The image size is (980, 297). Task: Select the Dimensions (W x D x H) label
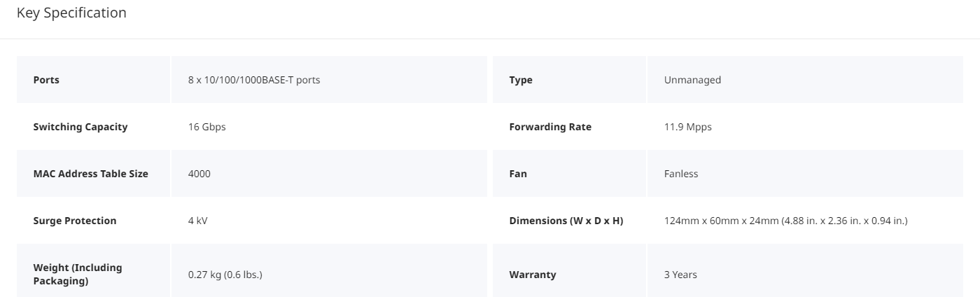tap(566, 221)
